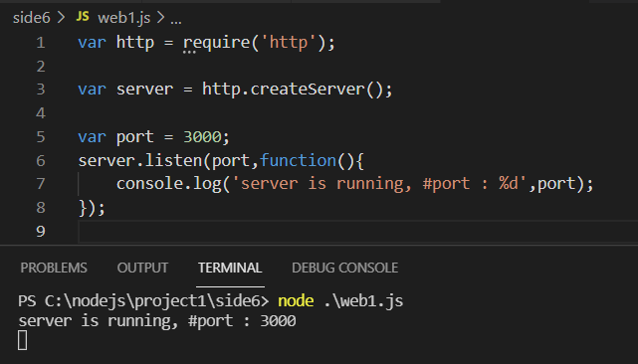The image size is (638, 364).
Task: Click the 3000 value on line 5
Action: [202, 136]
